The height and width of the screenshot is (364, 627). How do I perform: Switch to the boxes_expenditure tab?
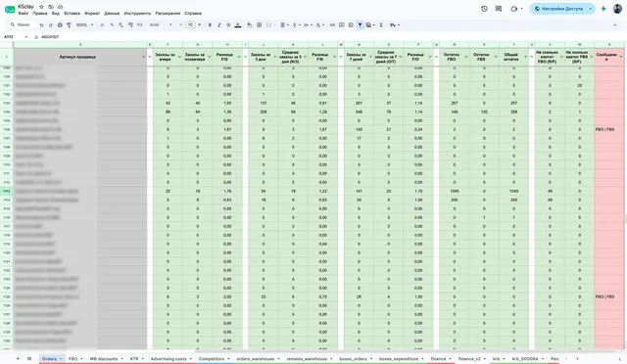point(399,359)
